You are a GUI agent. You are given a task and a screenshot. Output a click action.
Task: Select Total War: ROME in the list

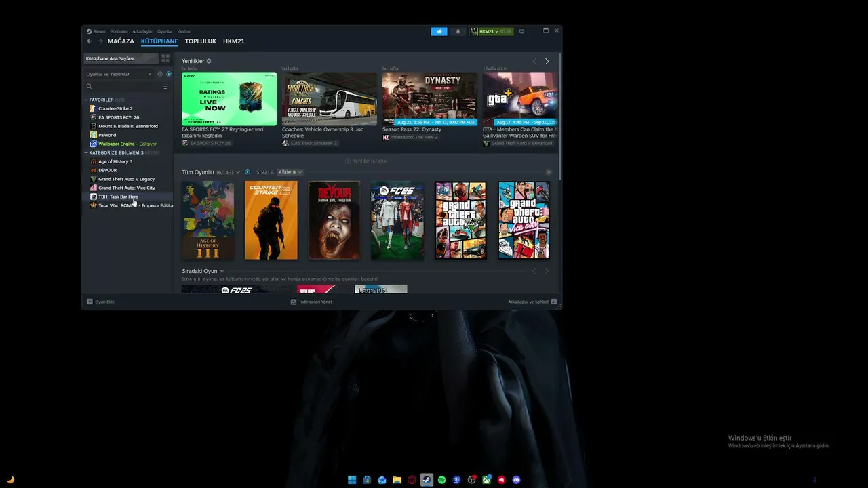[x=128, y=205]
